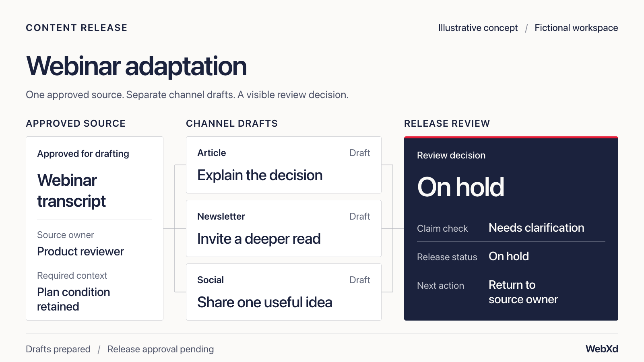This screenshot has height=362, width=644.
Task: Click the WebXd logo in footer
Action: pyautogui.click(x=602, y=349)
